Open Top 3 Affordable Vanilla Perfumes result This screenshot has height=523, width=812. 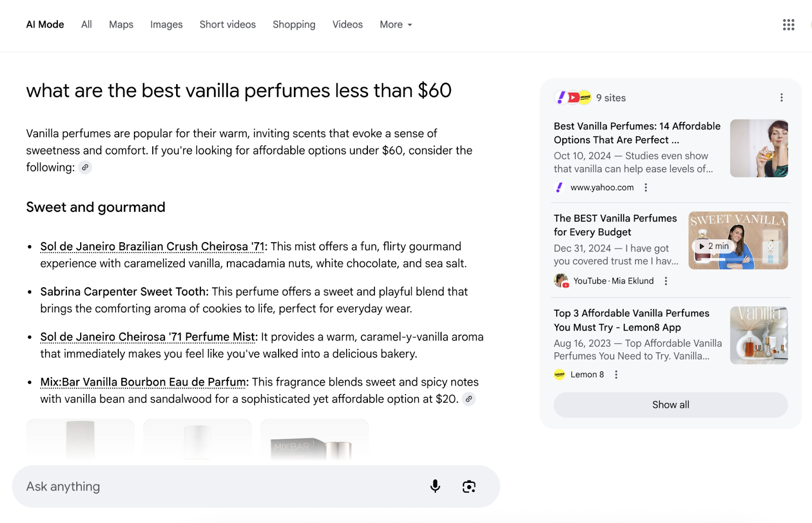631,320
